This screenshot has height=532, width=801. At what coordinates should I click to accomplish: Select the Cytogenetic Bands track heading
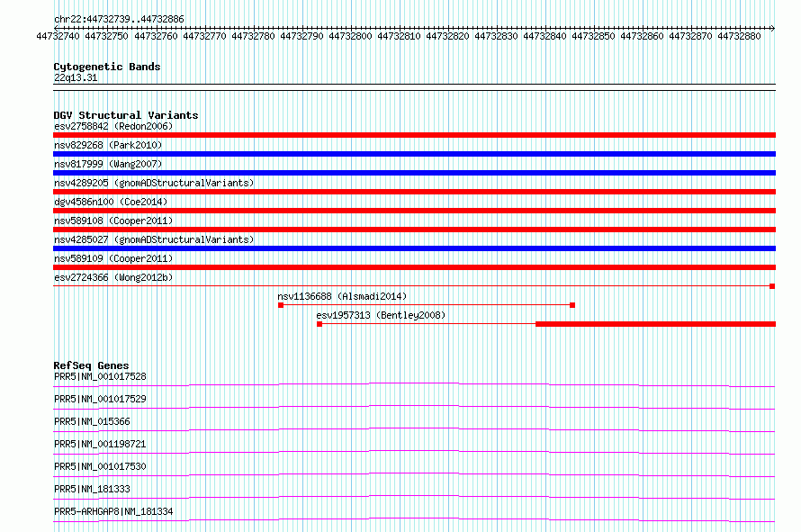[107, 67]
